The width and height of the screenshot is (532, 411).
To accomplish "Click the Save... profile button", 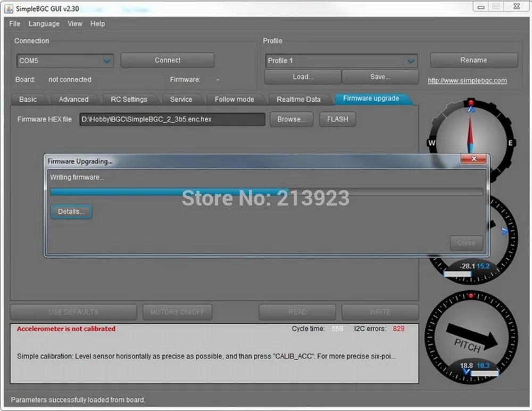I will [x=380, y=77].
